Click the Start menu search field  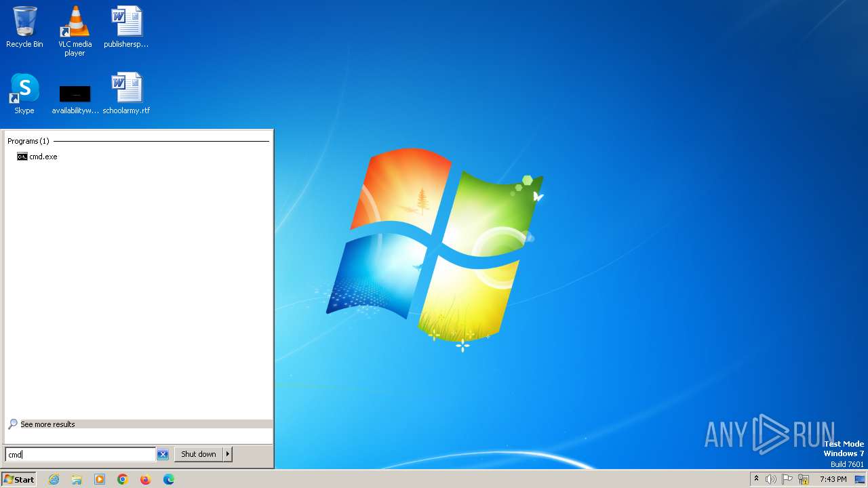[80, 454]
